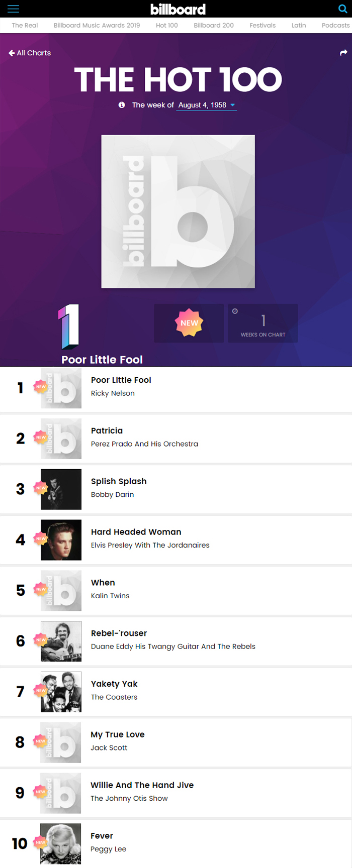Click the large NEW badge in the hero
This screenshot has height=868, width=352.
189,323
